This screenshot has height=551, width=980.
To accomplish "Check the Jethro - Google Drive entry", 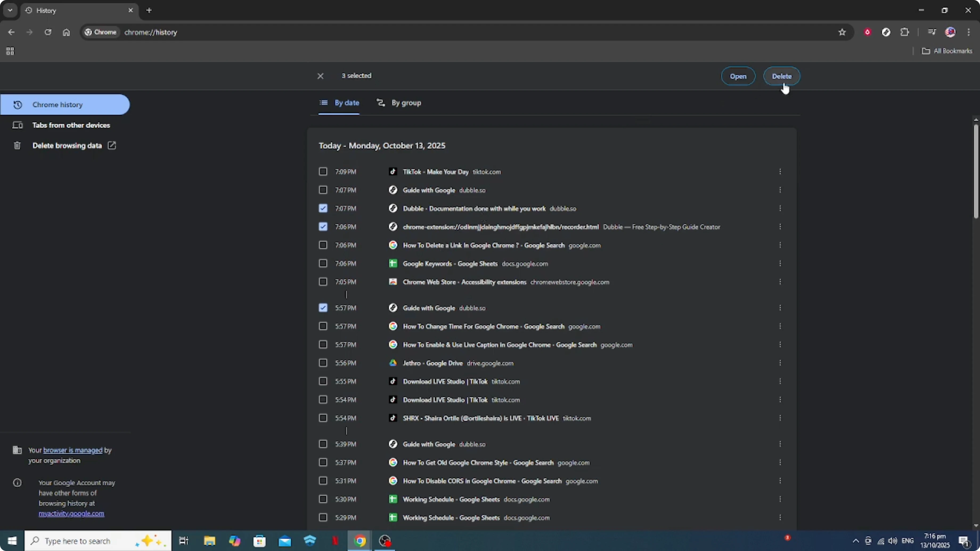I will click(x=323, y=363).
